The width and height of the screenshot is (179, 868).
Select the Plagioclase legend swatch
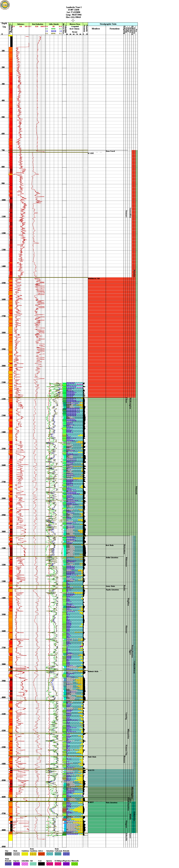point(66,864)
